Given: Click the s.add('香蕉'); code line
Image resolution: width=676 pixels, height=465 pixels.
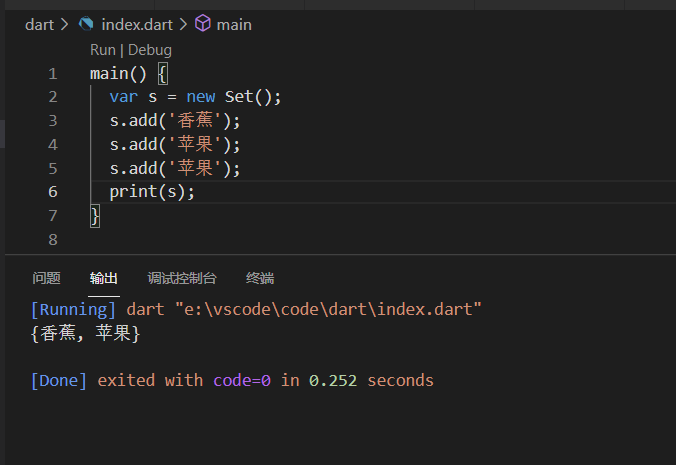Looking at the screenshot, I should click(x=175, y=121).
